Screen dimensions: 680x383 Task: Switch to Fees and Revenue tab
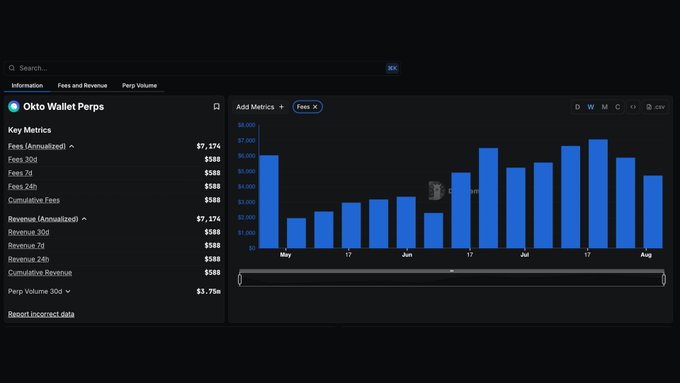(82, 85)
